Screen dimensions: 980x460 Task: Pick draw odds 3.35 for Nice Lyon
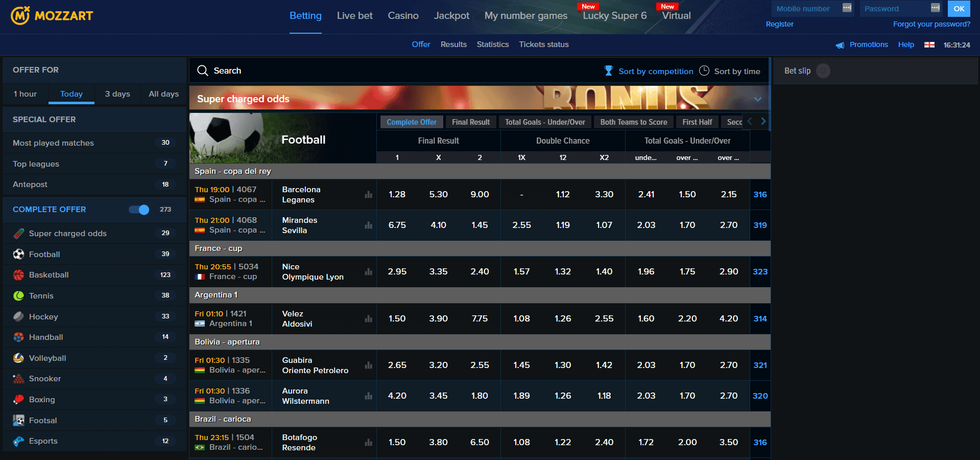click(438, 271)
